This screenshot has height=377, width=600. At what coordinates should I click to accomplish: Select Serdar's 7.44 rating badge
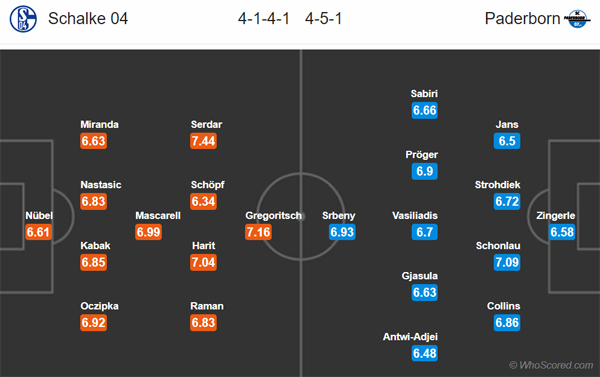(x=203, y=141)
